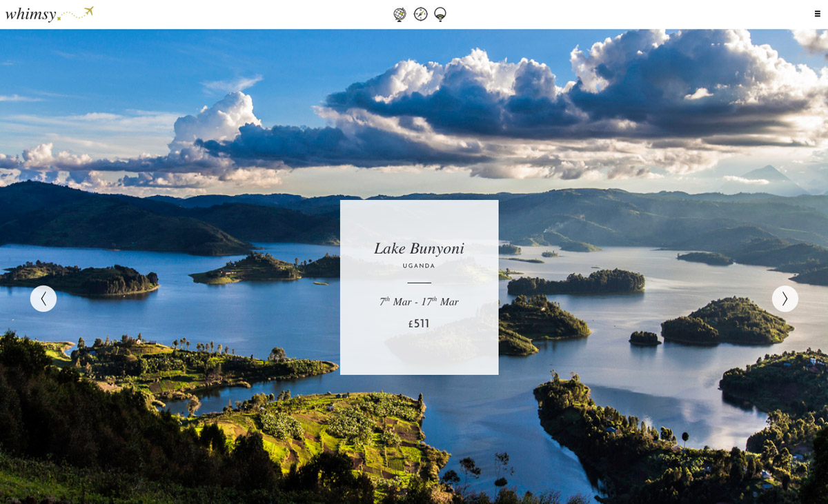Open the globe icon in header
Image resolution: width=828 pixels, height=504 pixels.
(x=400, y=14)
